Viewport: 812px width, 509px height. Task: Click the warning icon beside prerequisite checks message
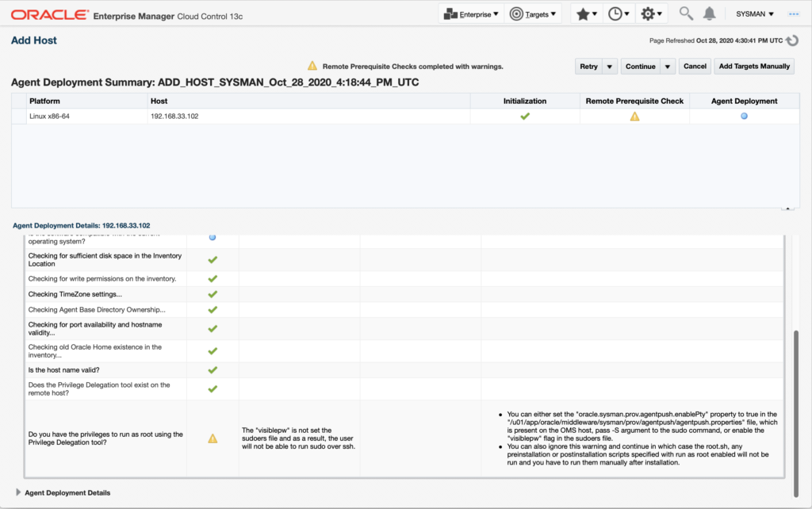[312, 66]
